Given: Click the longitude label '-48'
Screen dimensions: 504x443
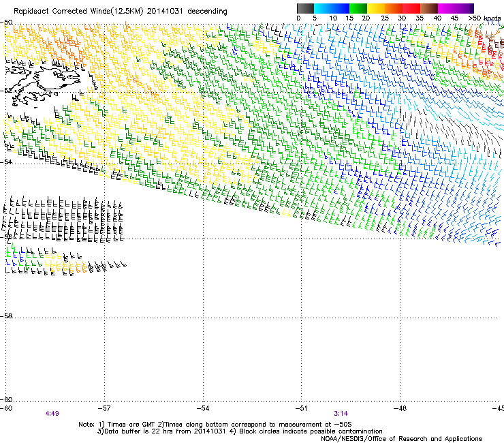Looking at the screenshot, I should tap(400, 408).
